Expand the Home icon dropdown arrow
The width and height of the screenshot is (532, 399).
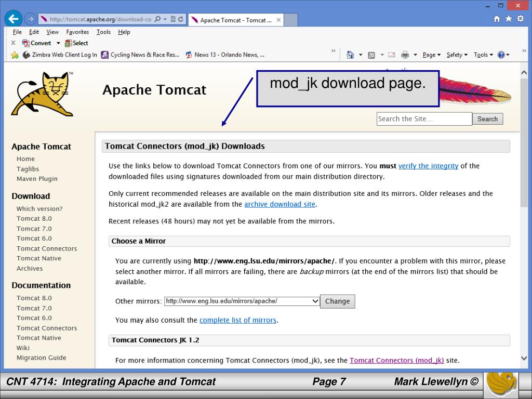361,55
